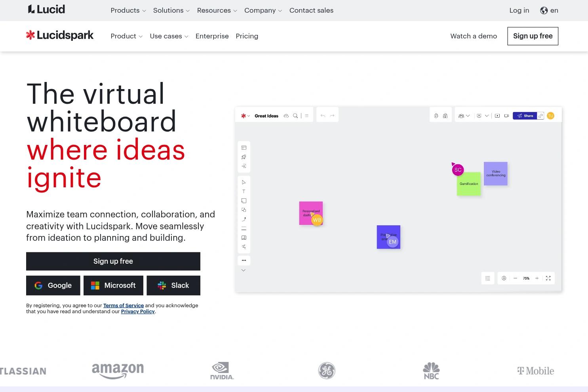Sign up with Slack

pyautogui.click(x=173, y=285)
